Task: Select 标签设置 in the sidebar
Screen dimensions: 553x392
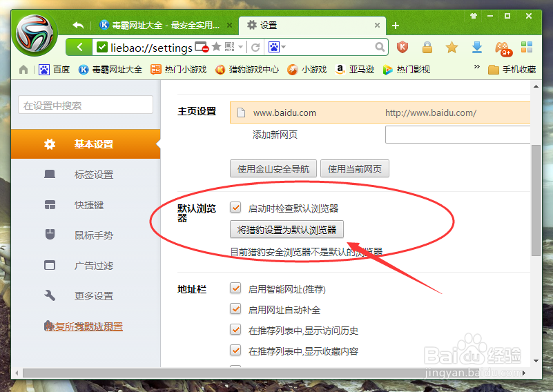Action: [x=86, y=174]
